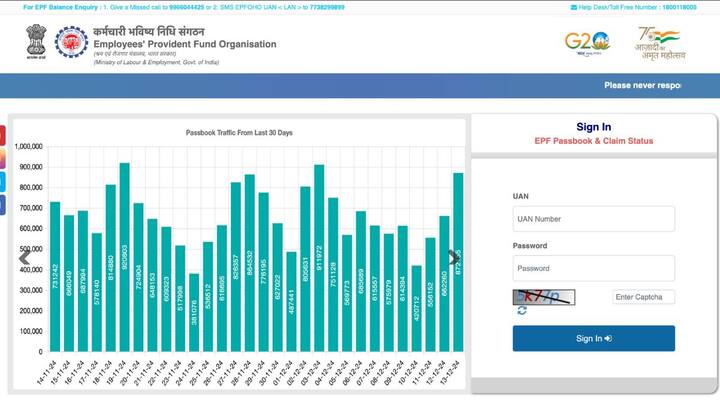Click the Enter Captcha text box
This screenshot has width=720, height=405.
643,297
